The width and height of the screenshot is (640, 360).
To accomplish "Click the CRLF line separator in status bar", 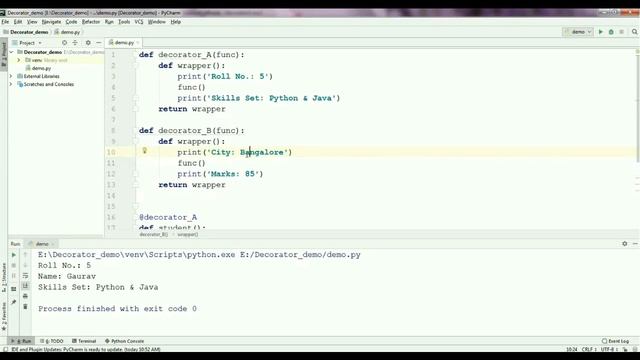I will point(589,349).
